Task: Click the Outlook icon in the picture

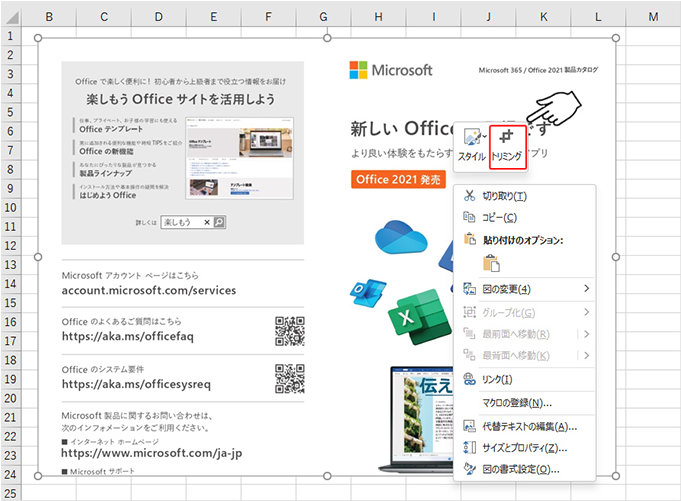Action: [368, 293]
